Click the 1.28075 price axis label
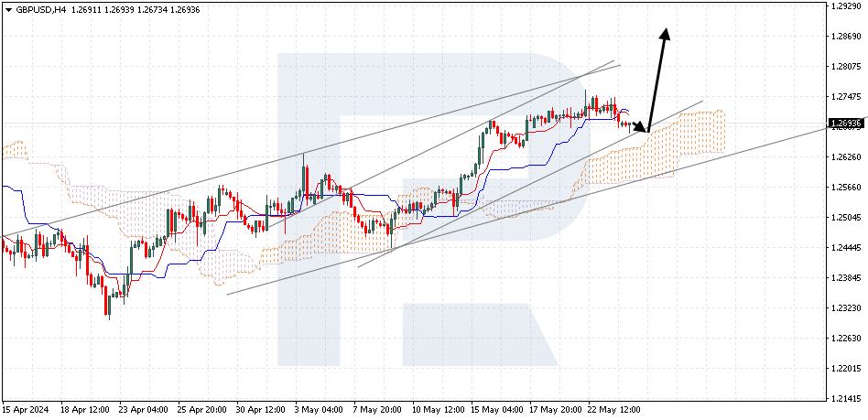 tap(848, 67)
